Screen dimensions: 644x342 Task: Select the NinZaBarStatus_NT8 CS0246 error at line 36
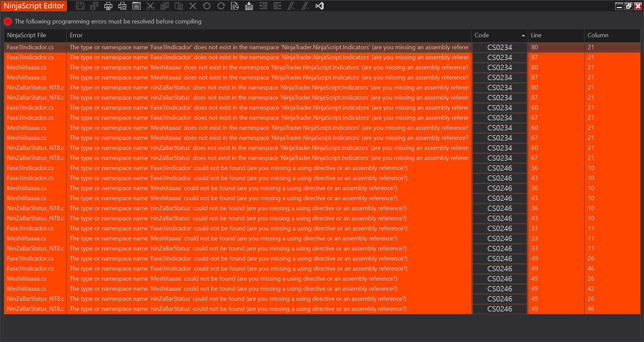322,208
